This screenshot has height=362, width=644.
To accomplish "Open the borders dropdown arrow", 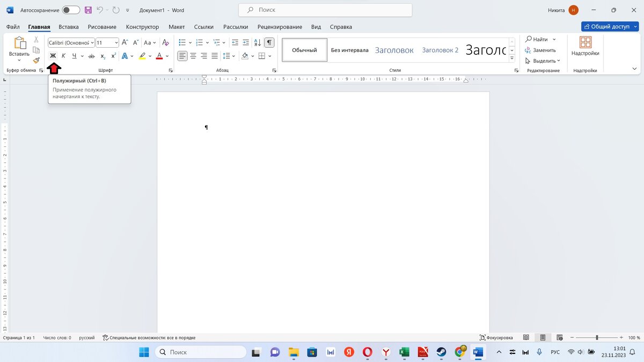I will coord(269,56).
